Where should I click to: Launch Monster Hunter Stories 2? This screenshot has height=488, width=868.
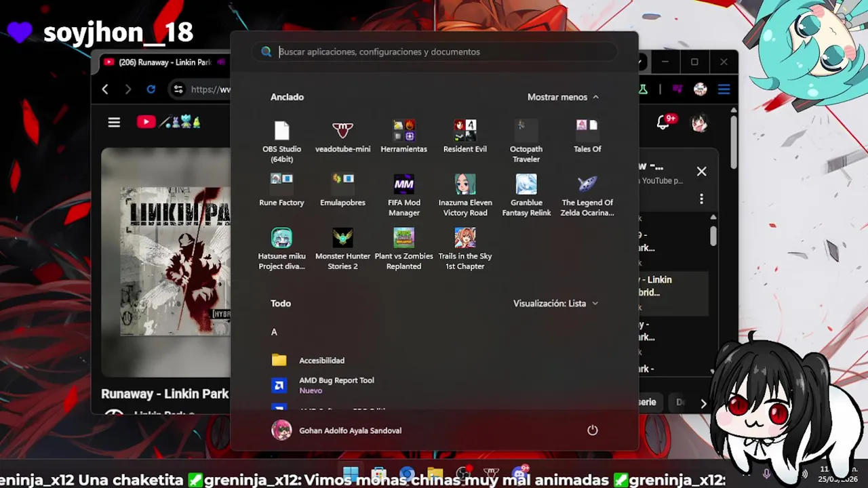[342, 249]
